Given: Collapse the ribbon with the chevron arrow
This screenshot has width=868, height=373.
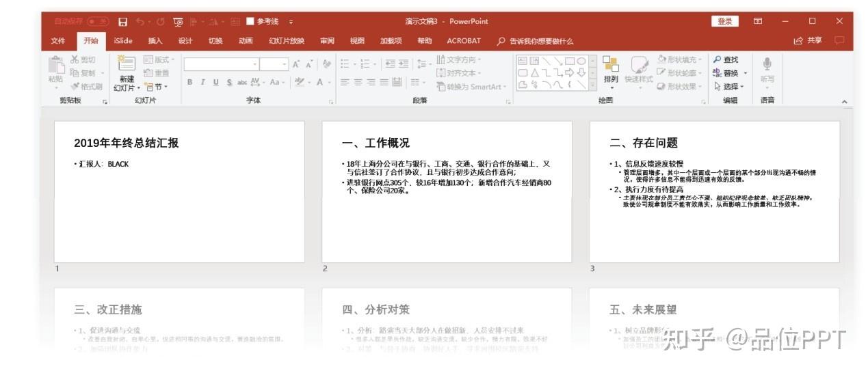Looking at the screenshot, I should click(x=844, y=102).
